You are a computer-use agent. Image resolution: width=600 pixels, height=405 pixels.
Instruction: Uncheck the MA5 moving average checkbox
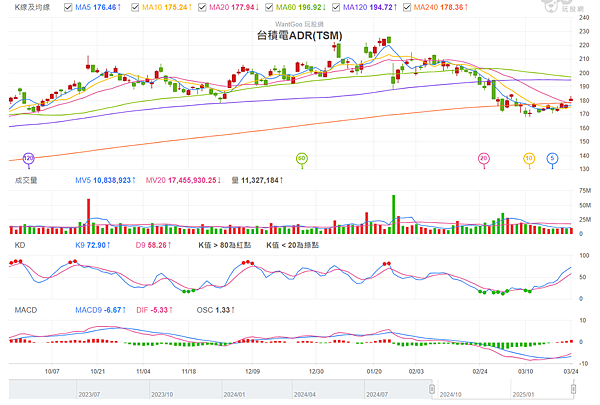tap(68, 7)
